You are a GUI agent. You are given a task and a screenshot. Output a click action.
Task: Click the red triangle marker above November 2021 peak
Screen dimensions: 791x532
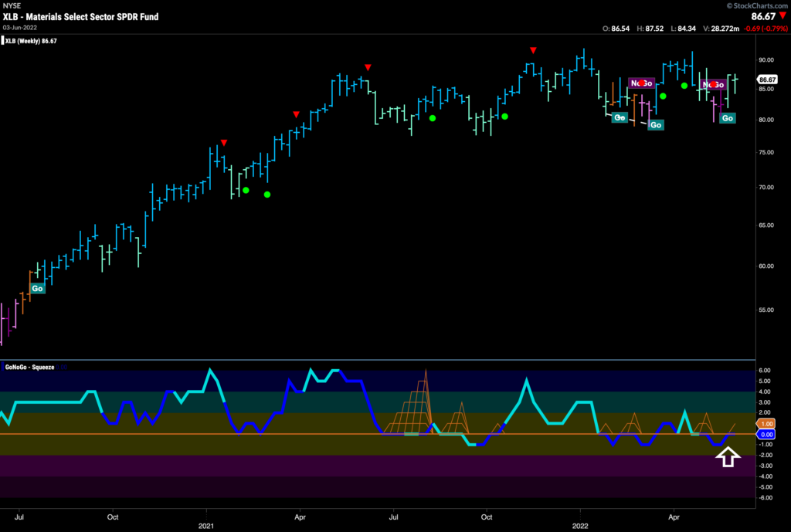[x=533, y=50]
